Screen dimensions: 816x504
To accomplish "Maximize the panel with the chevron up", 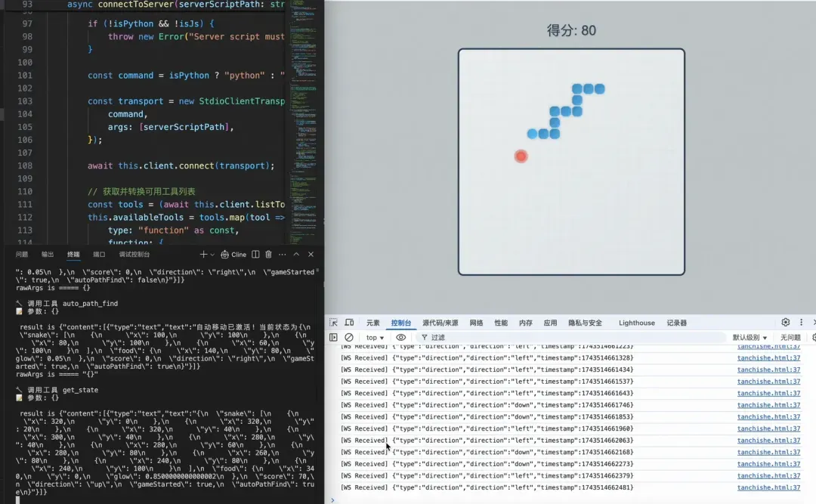I will click(296, 254).
